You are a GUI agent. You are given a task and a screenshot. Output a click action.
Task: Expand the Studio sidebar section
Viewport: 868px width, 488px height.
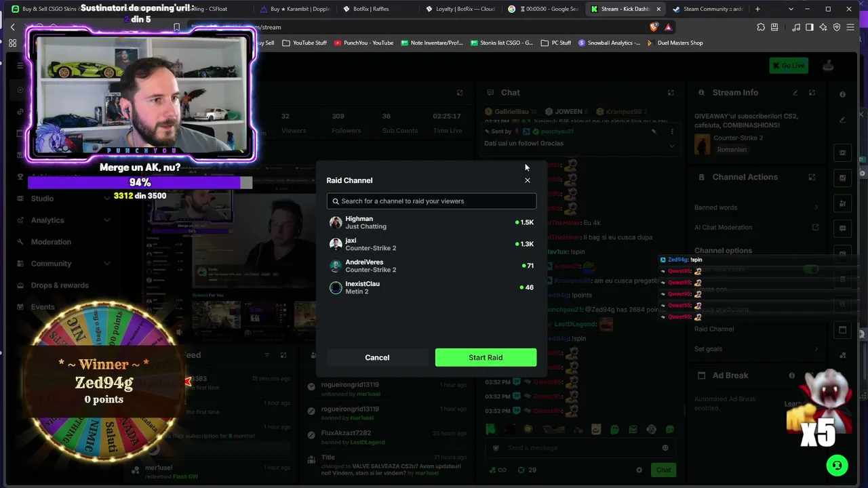[106, 199]
